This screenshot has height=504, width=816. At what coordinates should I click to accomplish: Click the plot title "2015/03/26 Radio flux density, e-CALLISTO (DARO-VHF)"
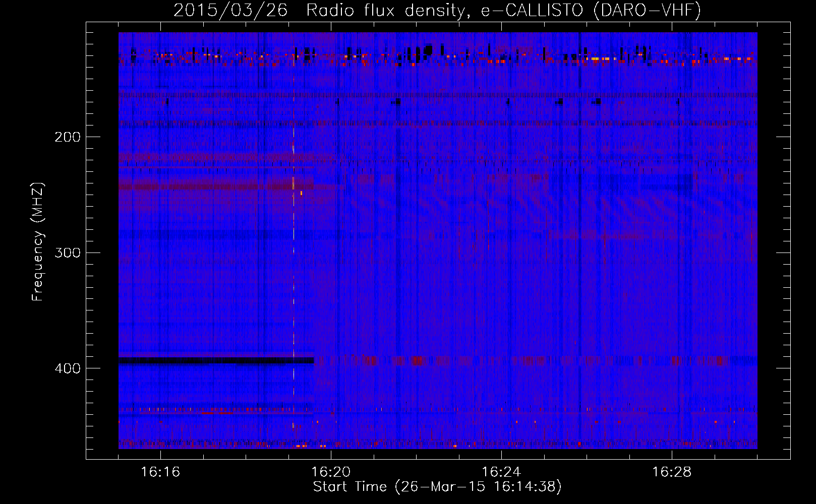point(437,10)
